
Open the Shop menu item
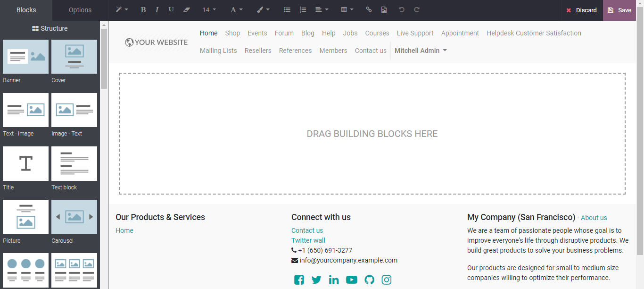[x=232, y=33]
